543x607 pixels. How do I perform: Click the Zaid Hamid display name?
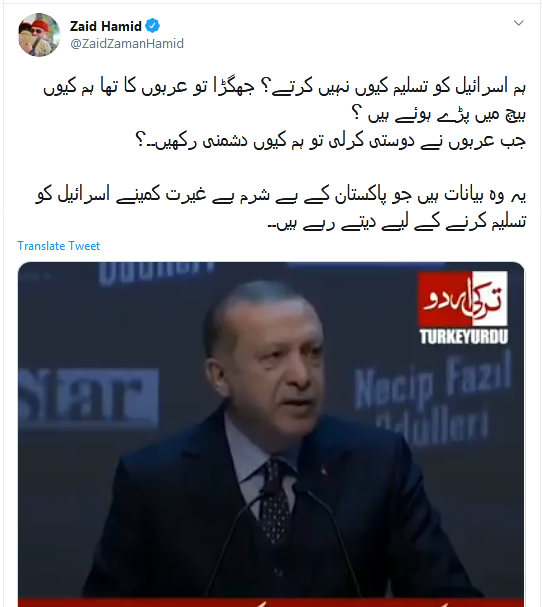click(x=106, y=26)
